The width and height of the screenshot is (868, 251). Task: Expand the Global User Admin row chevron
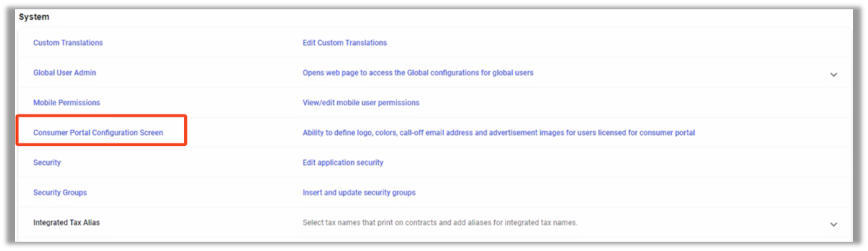tap(833, 74)
